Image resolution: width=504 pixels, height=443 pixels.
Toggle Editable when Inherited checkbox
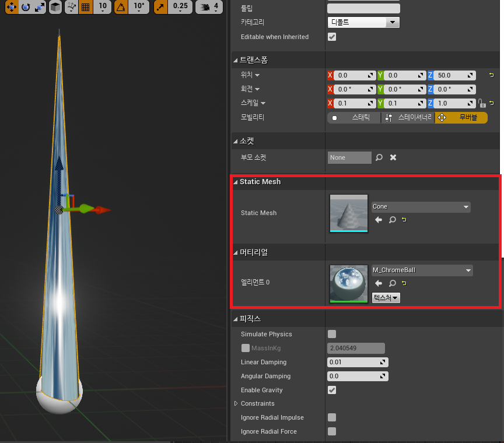click(x=332, y=37)
